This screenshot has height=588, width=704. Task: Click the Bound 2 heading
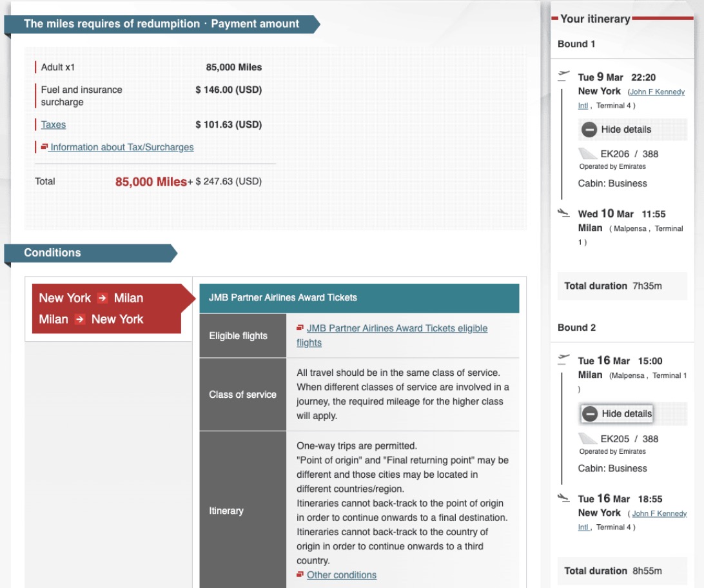[576, 328]
